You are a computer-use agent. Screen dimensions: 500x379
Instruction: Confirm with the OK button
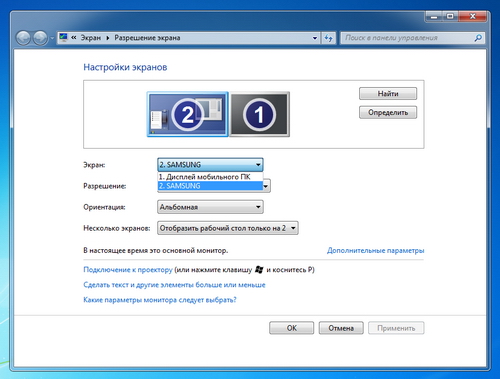292,328
